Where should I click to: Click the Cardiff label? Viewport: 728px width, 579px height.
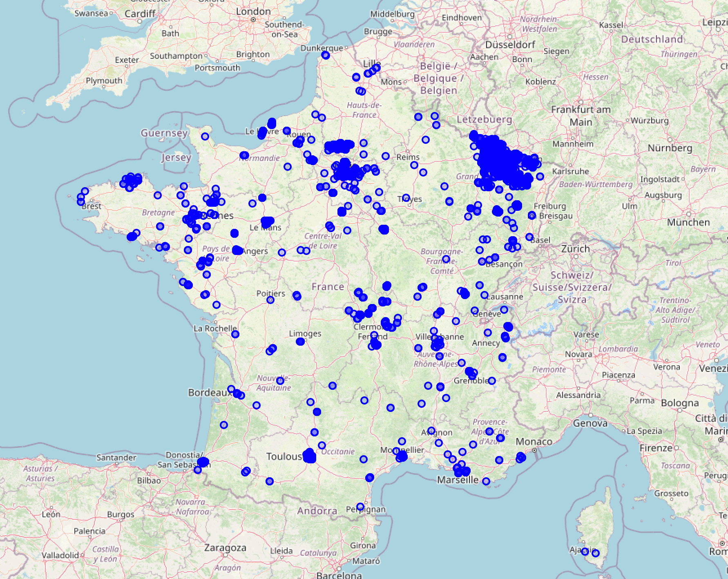click(x=140, y=13)
